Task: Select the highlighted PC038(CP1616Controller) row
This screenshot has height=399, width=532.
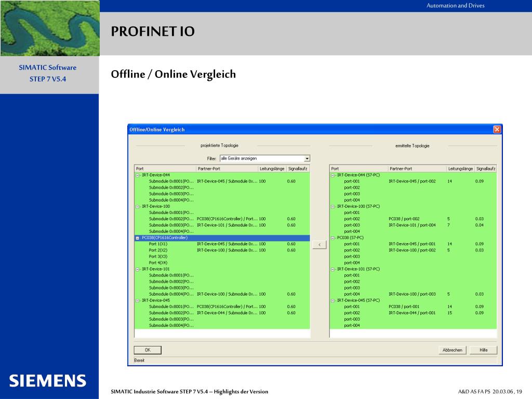Action: coord(222,238)
